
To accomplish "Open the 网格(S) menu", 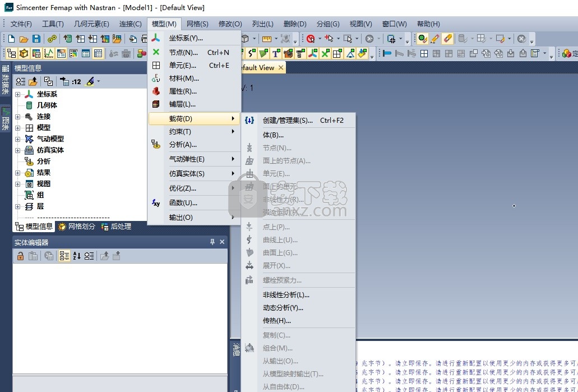I will click(x=197, y=24).
